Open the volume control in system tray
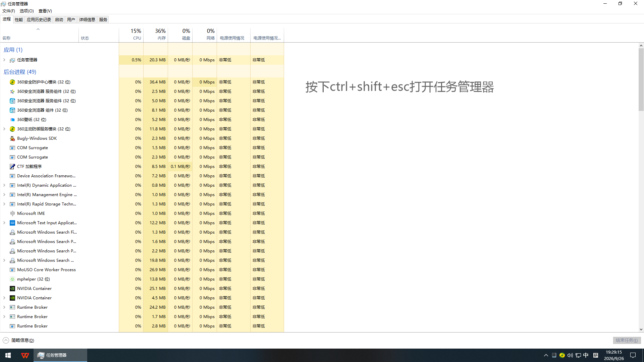The height and width of the screenshot is (362, 644). click(x=570, y=355)
